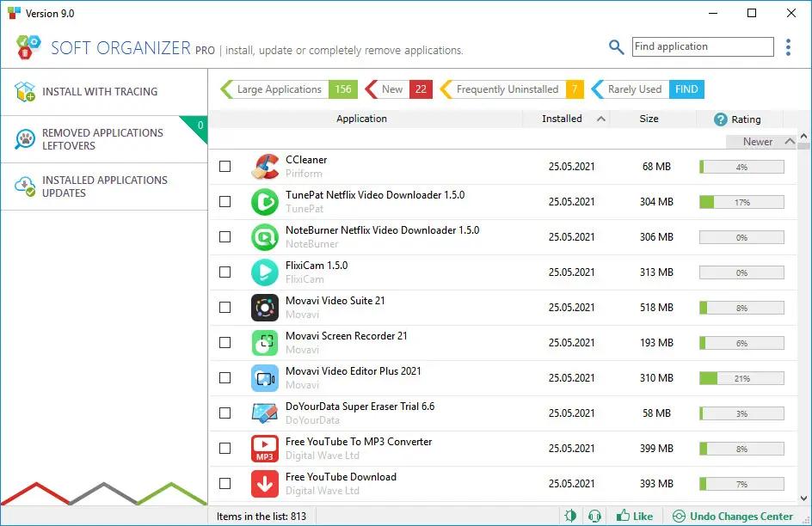The width and height of the screenshot is (812, 526).
Task: Check the CCleaner checkbox
Action: point(225,167)
